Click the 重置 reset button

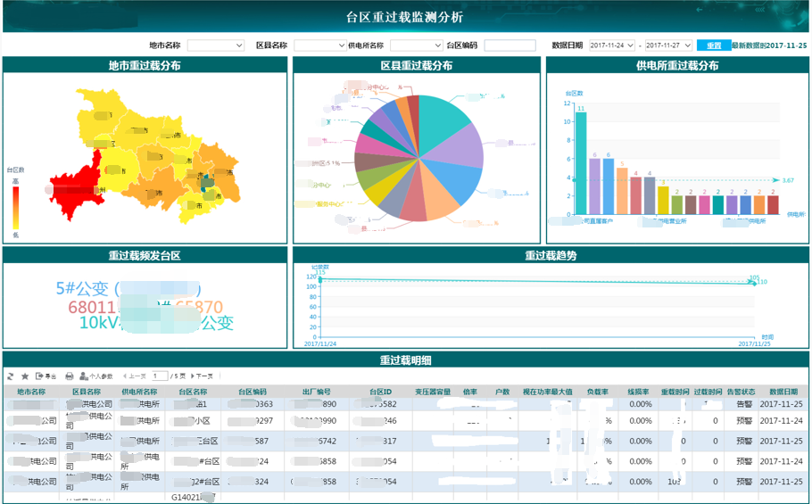tap(712, 45)
